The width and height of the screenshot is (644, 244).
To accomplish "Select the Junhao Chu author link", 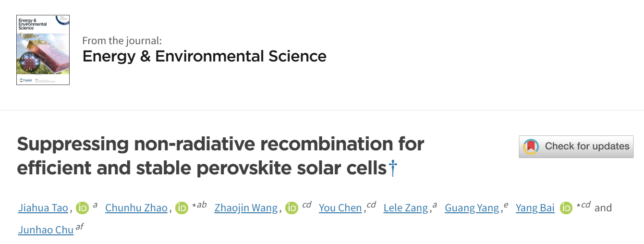I will tap(46, 230).
